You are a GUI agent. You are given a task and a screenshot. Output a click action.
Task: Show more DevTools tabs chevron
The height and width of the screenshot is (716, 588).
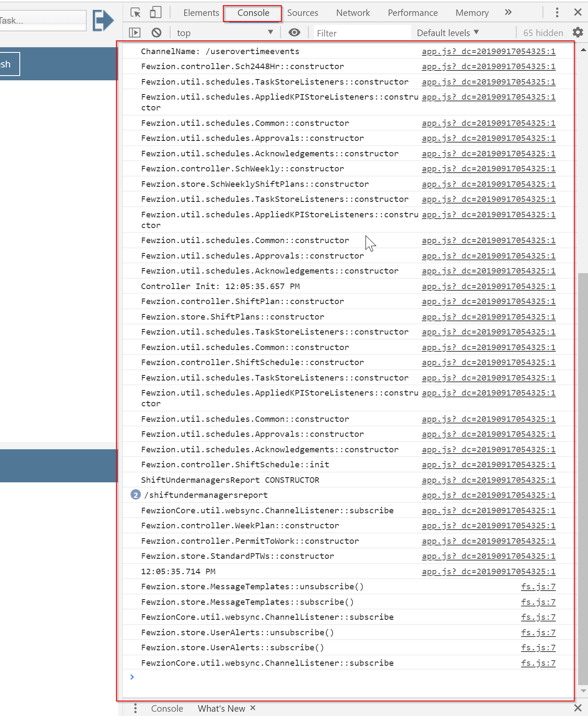pos(508,12)
